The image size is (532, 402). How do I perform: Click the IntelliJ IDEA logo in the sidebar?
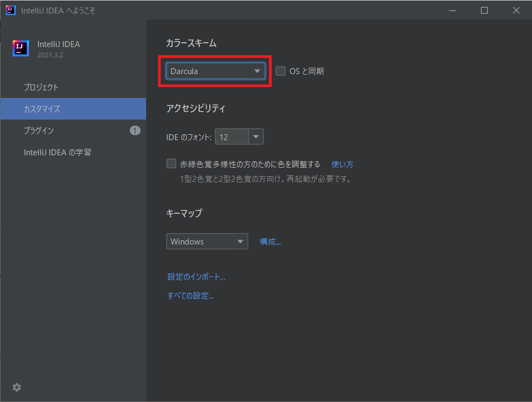21,49
